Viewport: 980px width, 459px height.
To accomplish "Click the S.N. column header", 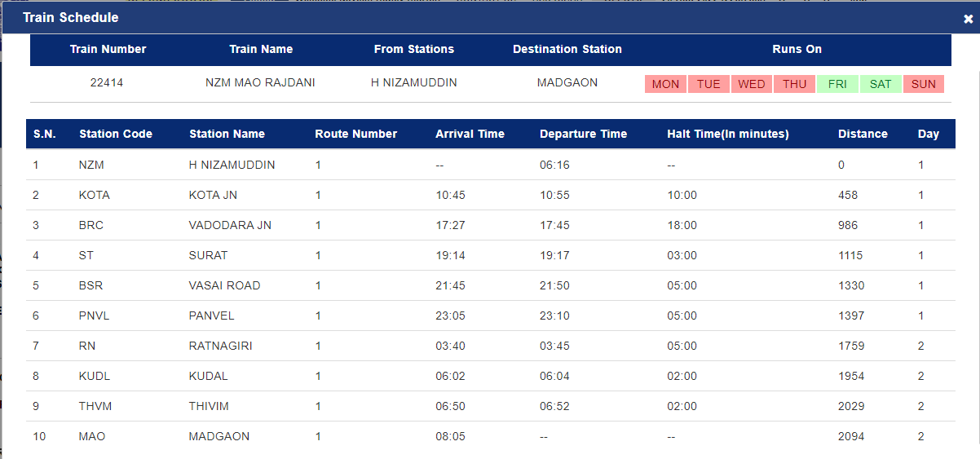I will 44,134.
